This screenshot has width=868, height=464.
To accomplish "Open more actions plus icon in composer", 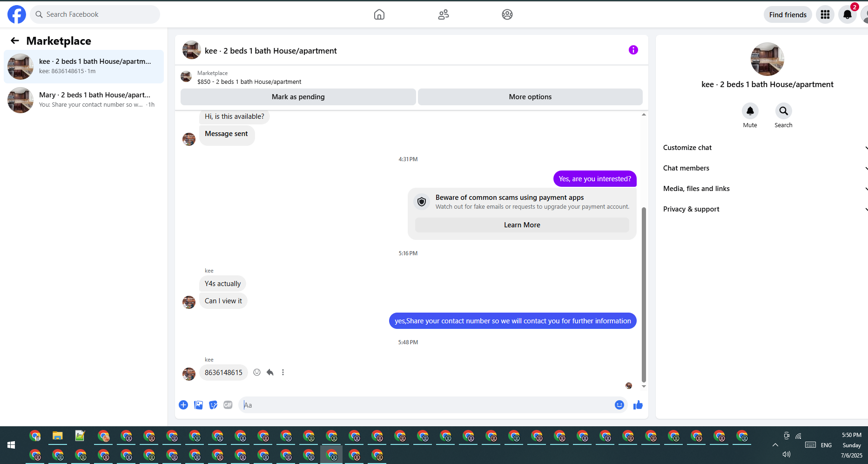I will (183, 405).
